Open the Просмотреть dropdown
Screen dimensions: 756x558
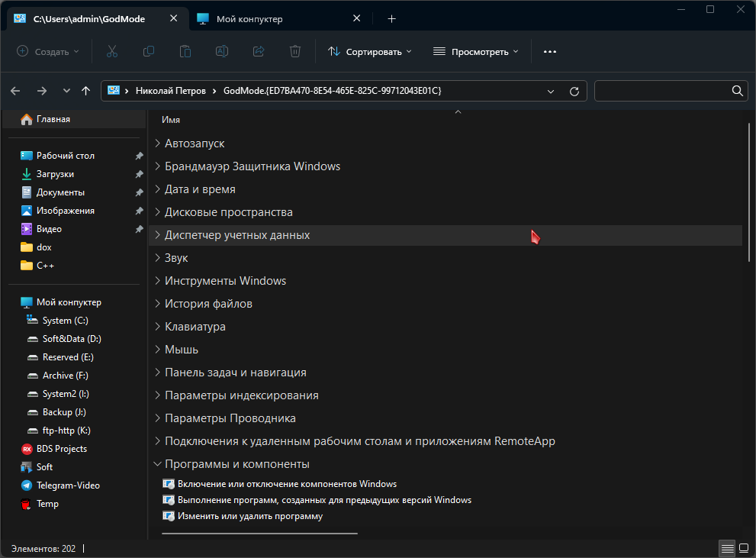coord(476,52)
